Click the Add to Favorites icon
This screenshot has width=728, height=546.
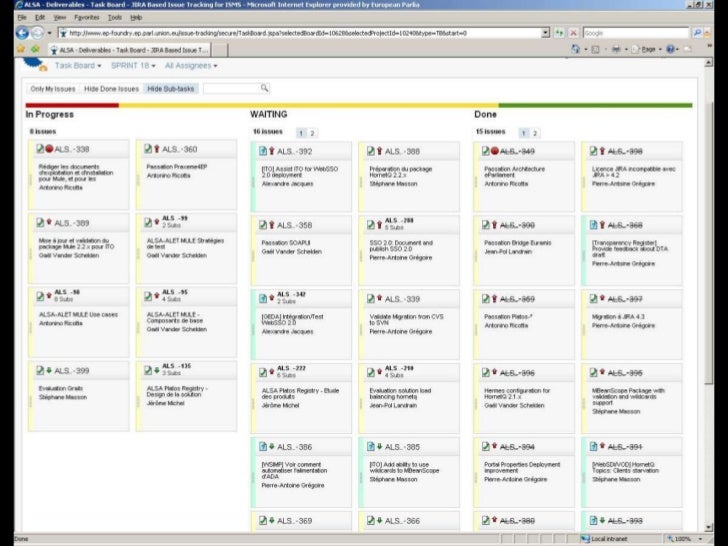[35, 49]
